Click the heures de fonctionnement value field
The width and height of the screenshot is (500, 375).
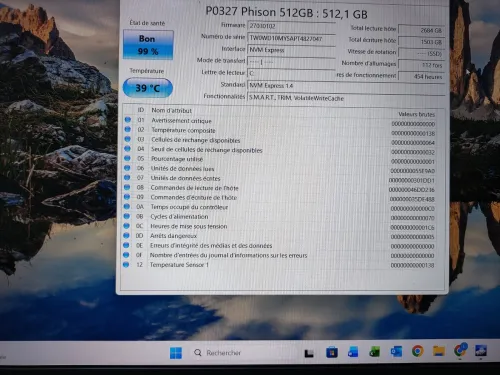coord(421,77)
